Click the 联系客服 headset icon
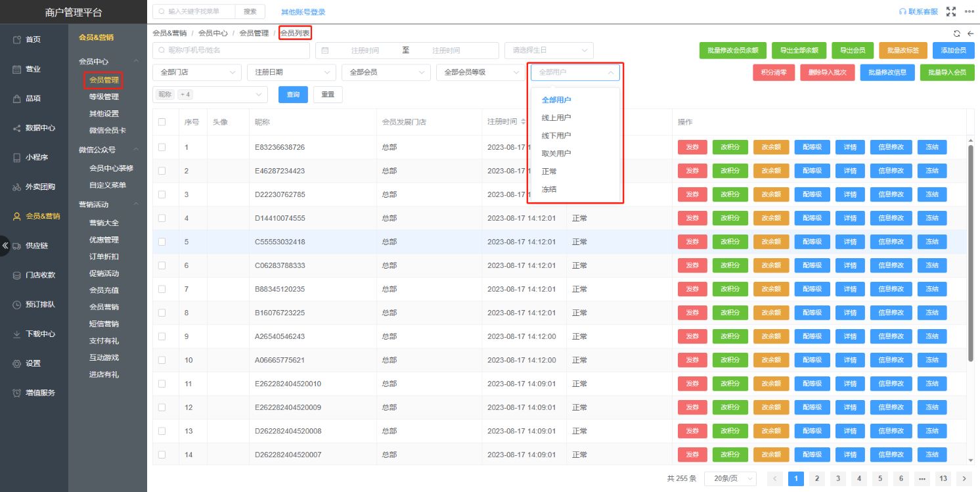Image resolution: width=980 pixels, height=492 pixels. [902, 12]
